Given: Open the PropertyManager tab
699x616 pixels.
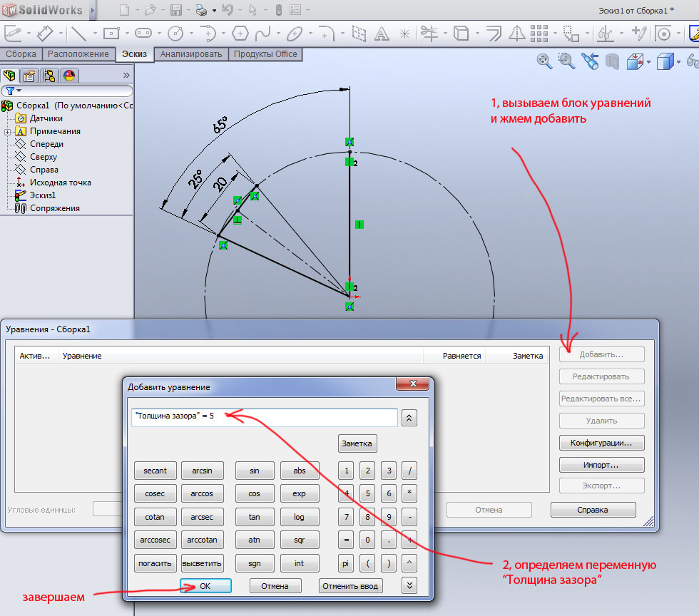Looking at the screenshot, I should point(29,75).
